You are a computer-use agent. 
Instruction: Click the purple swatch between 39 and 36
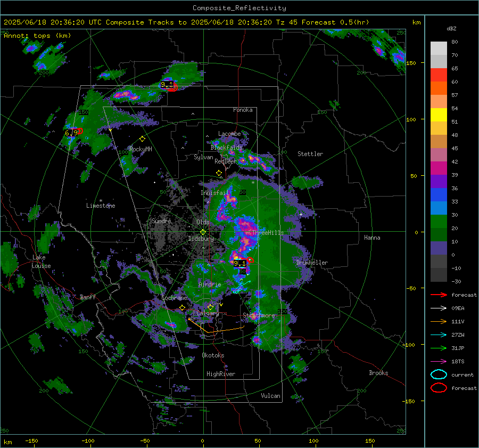(439, 181)
